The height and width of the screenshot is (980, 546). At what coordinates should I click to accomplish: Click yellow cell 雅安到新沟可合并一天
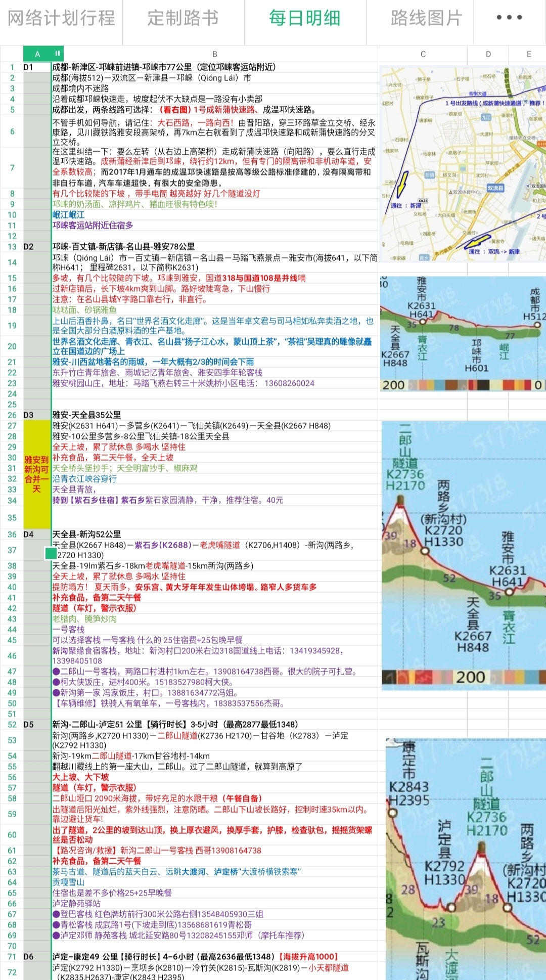coord(37,474)
